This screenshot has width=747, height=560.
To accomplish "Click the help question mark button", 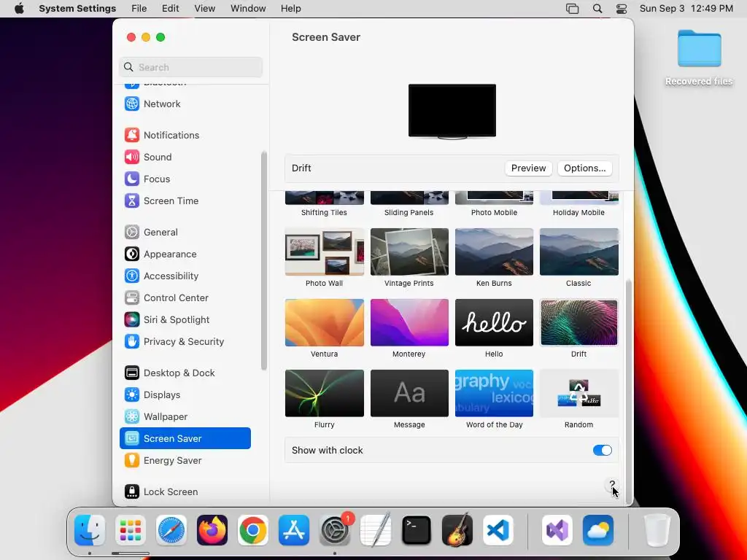I will [x=612, y=486].
